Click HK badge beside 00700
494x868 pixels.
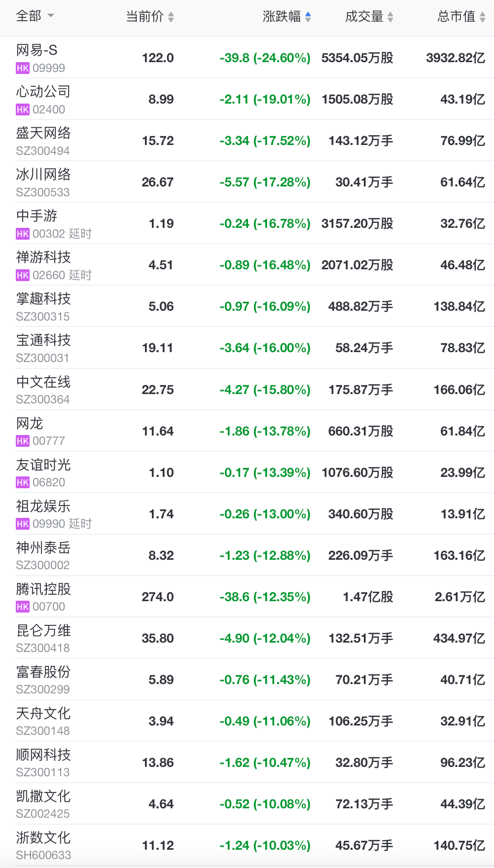pyautogui.click(x=23, y=607)
